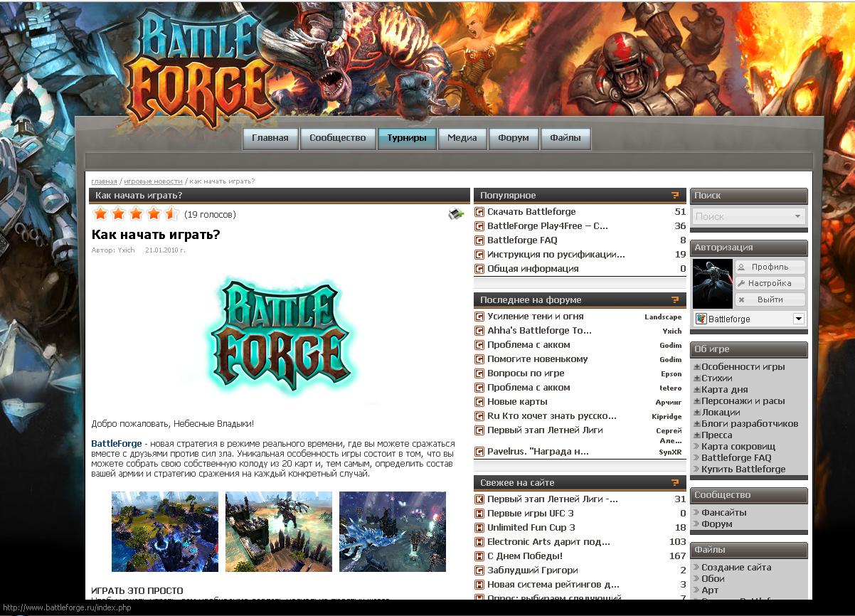Click the Настройка button
The width and height of the screenshot is (855, 616).
[770, 283]
